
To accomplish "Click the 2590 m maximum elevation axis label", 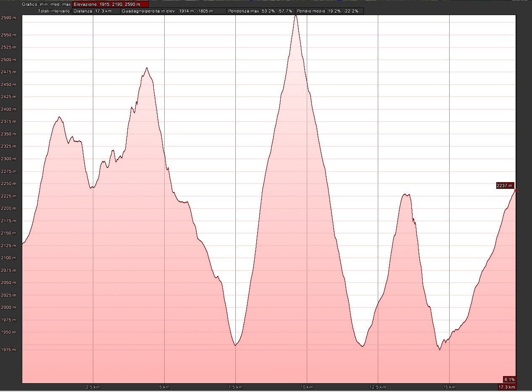I will pos(8,18).
